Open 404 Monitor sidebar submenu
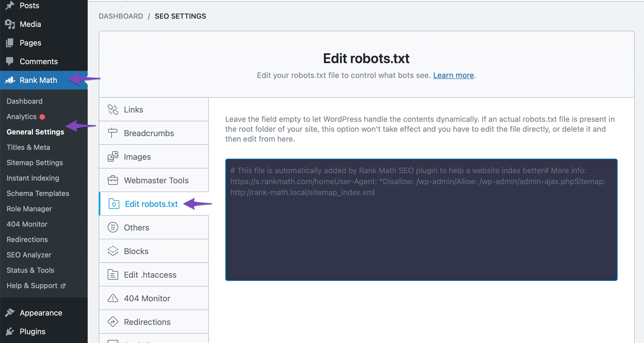Image resolution: width=644 pixels, height=343 pixels. pyautogui.click(x=27, y=224)
